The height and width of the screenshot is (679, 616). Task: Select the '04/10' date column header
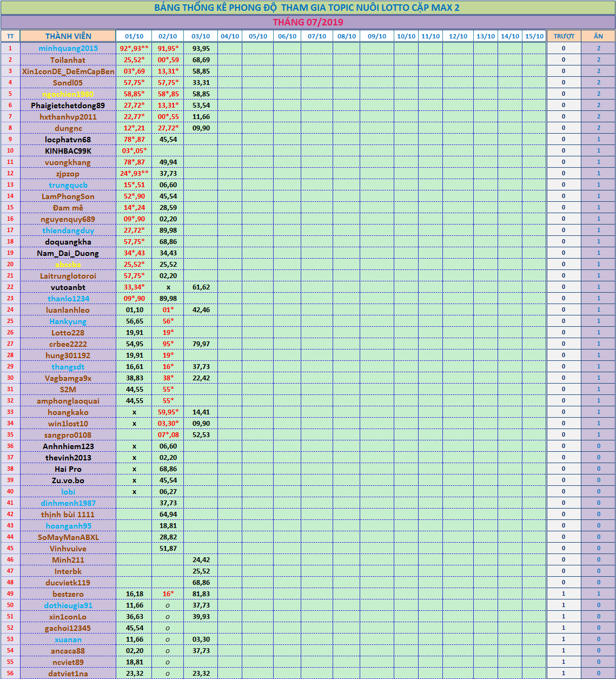(x=230, y=36)
